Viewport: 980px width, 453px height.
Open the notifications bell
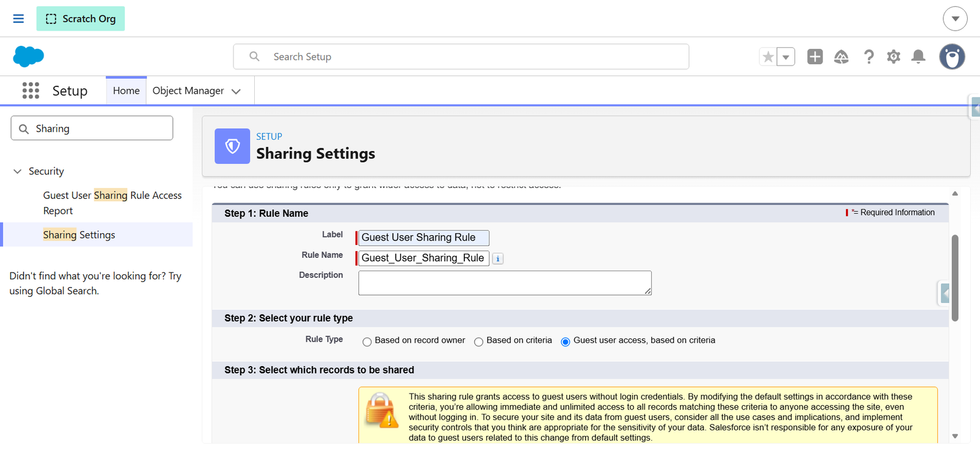pos(918,57)
